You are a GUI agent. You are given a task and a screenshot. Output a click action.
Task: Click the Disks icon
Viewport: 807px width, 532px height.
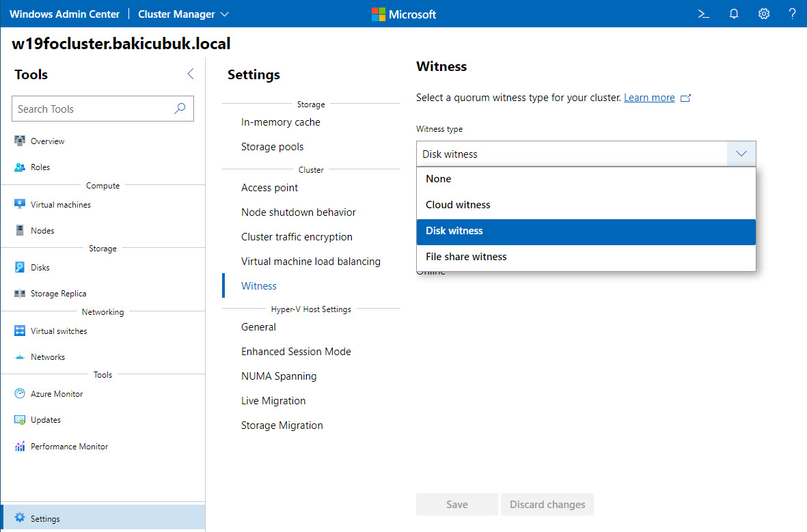pyautogui.click(x=20, y=268)
